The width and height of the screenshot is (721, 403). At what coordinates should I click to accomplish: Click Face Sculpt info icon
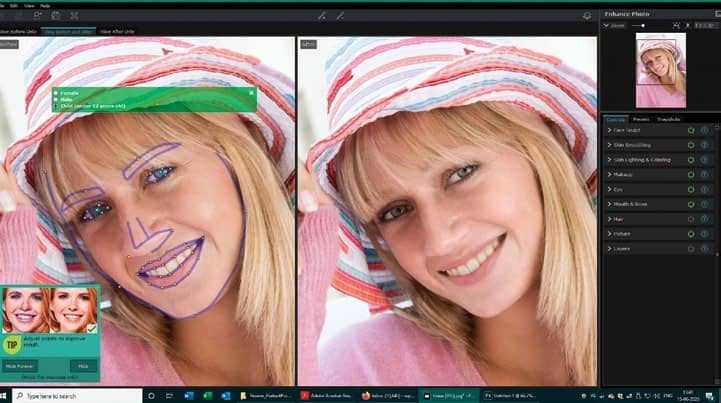point(704,130)
